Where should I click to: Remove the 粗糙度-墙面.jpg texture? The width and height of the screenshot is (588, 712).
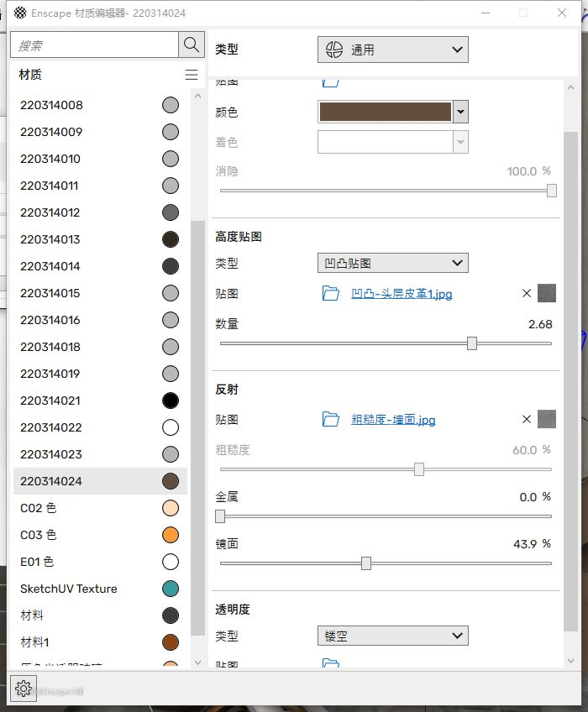pos(527,419)
